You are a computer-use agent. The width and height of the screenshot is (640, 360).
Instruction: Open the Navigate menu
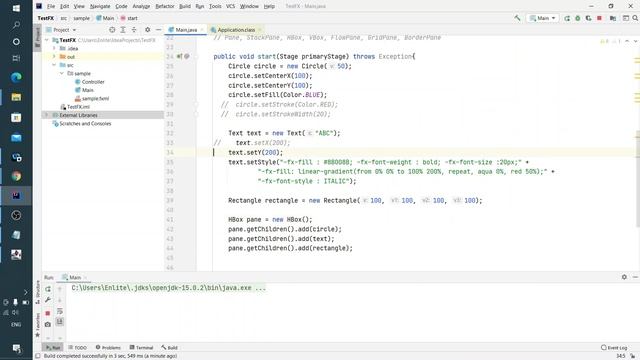100,6
